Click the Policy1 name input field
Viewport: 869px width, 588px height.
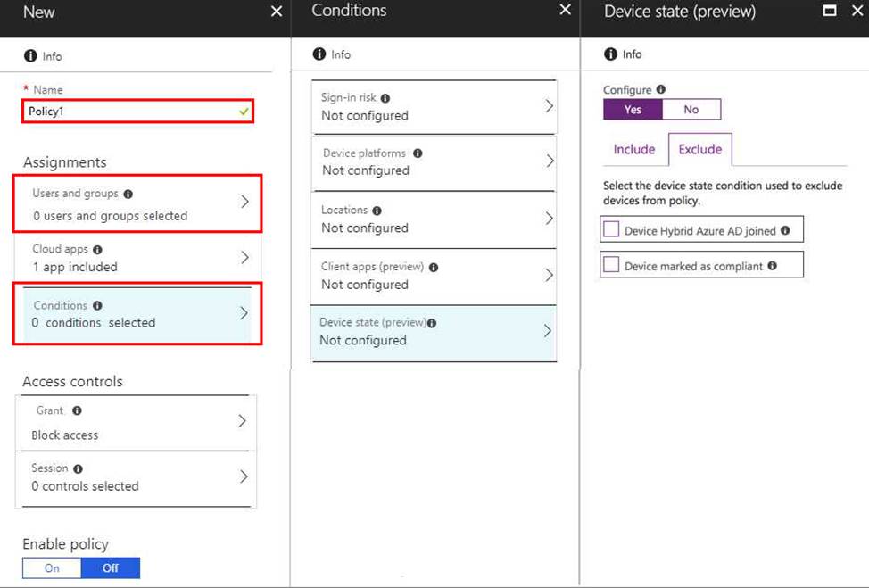[x=129, y=112]
